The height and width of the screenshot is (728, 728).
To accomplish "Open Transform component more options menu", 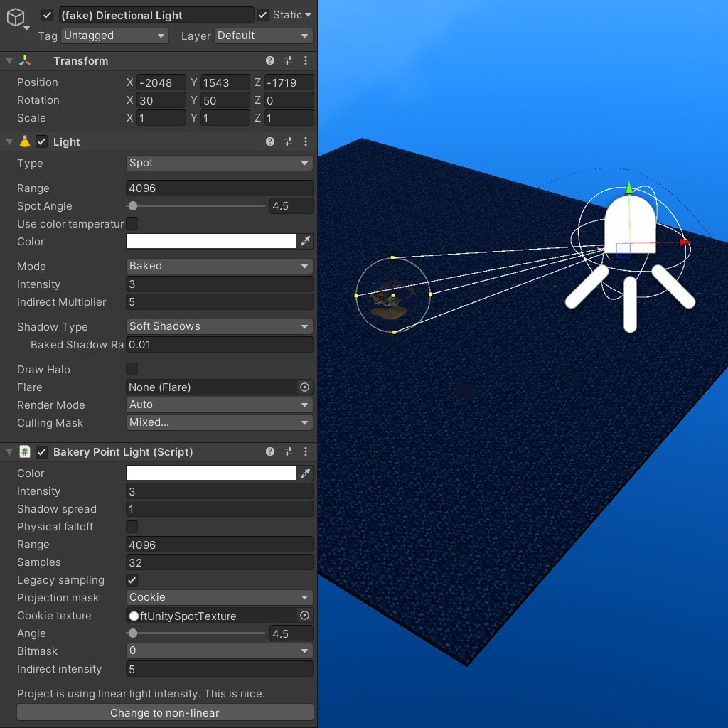I will (306, 61).
